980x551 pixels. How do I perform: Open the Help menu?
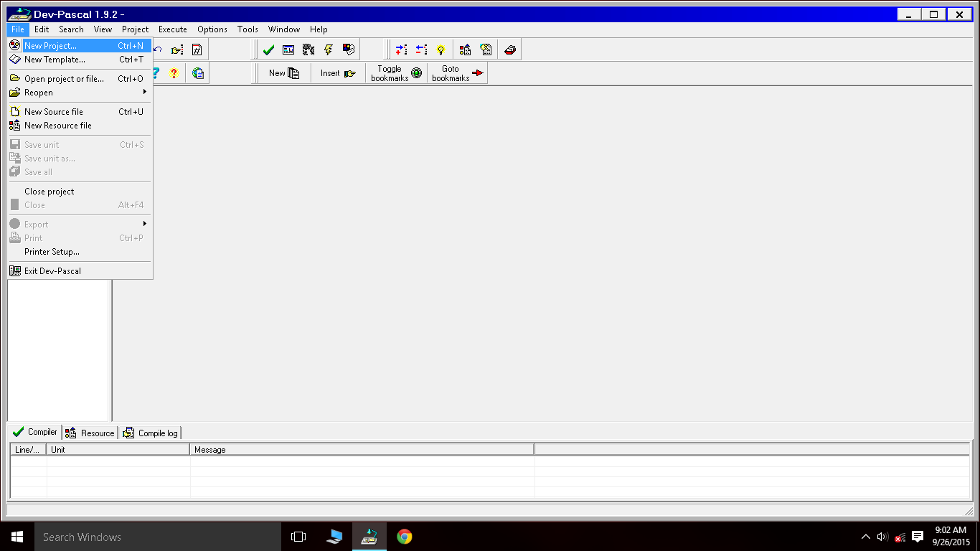tap(319, 29)
